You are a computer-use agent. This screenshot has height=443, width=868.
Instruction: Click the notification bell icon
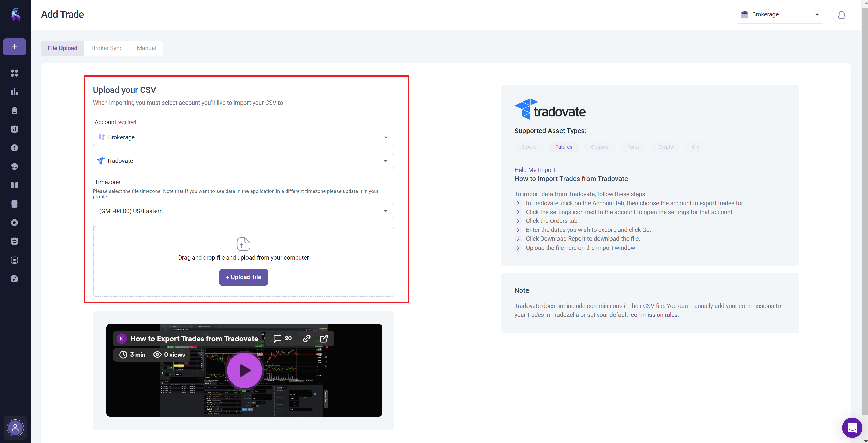841,15
